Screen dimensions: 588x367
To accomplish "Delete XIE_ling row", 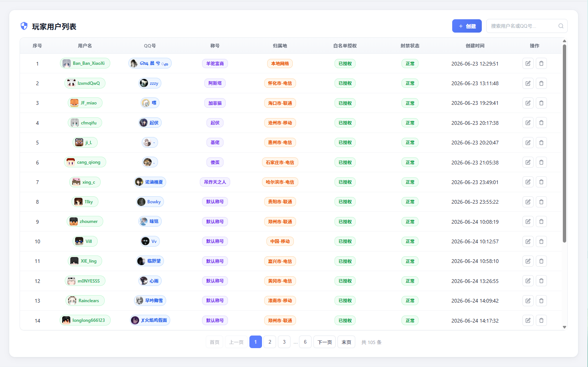I will 541,261.
